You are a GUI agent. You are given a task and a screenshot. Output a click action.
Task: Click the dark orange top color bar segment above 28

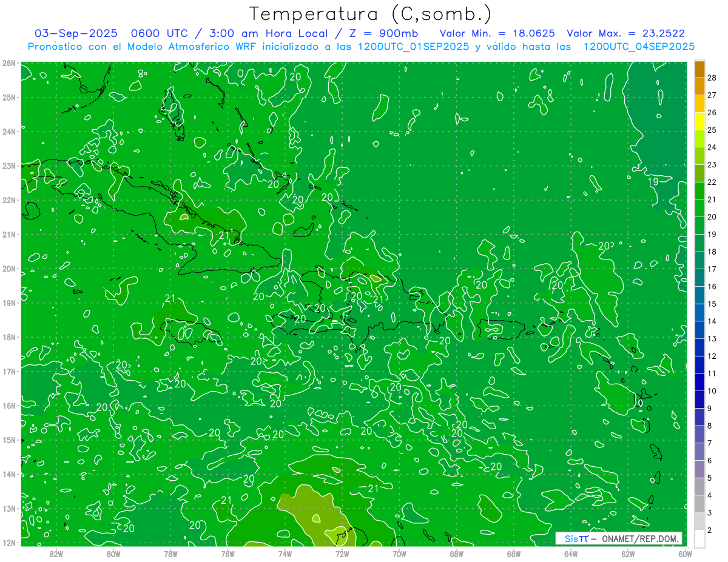click(699, 69)
